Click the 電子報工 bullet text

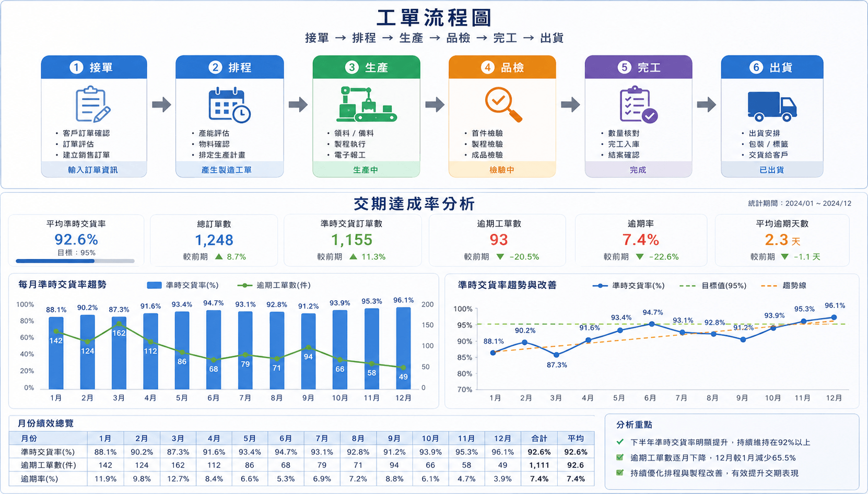coord(350,155)
